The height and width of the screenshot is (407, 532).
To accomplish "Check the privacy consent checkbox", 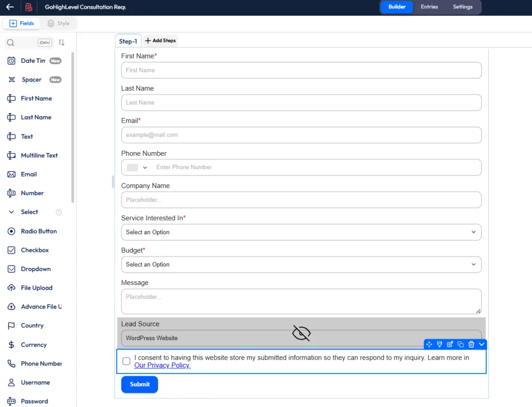I will pos(127,361).
